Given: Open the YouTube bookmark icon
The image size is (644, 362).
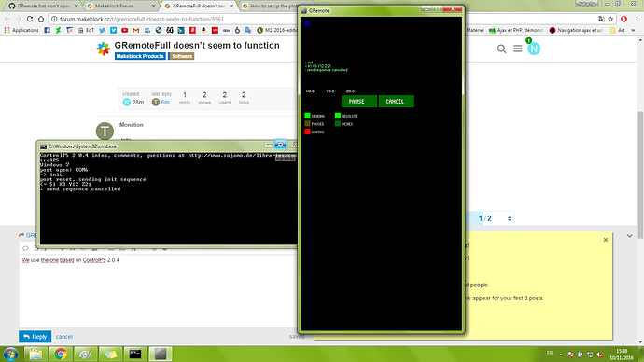Looking at the screenshot, I should [124, 30].
